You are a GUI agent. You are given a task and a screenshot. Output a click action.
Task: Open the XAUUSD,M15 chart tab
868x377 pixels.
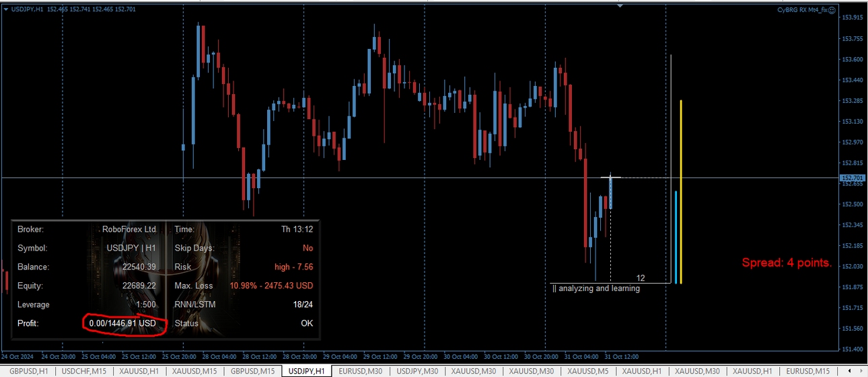194,371
